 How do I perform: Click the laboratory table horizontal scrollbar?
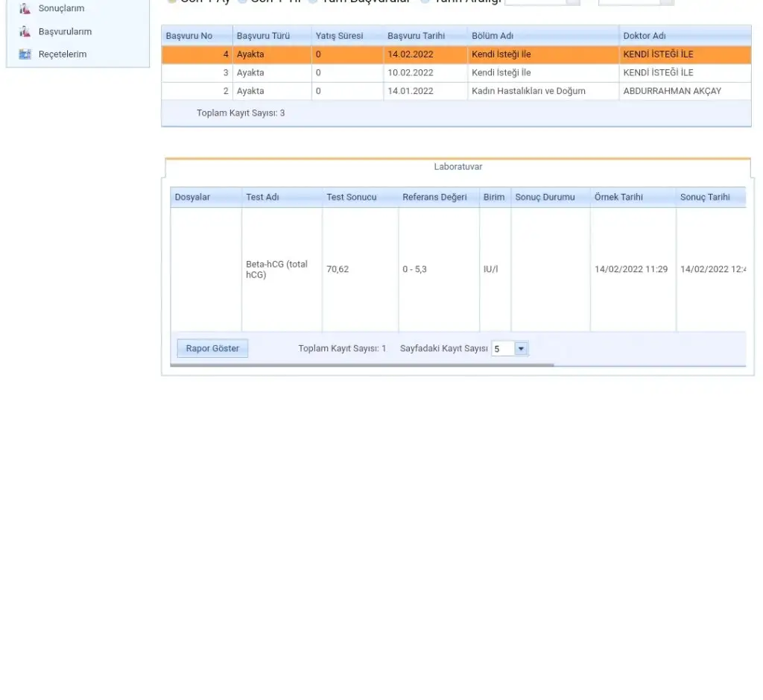click(362, 365)
